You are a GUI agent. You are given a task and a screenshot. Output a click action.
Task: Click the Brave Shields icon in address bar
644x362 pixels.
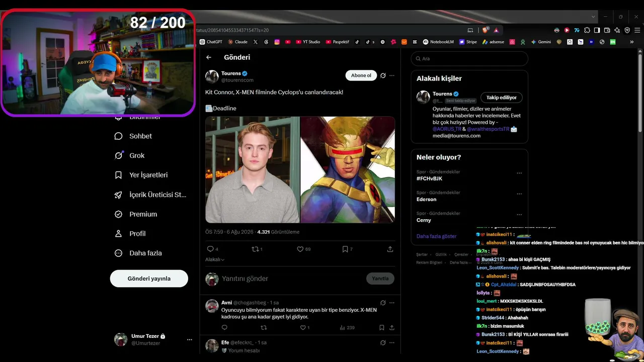485,30
